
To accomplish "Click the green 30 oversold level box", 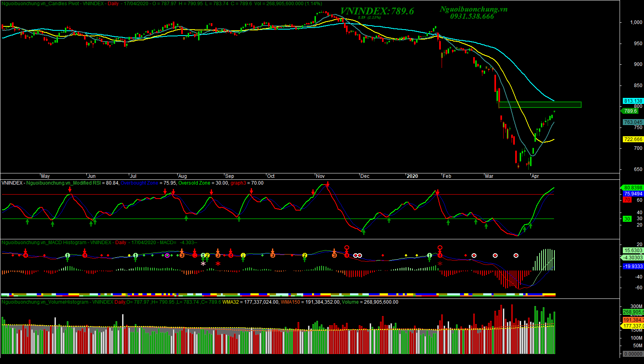I will pyautogui.click(x=627, y=219).
